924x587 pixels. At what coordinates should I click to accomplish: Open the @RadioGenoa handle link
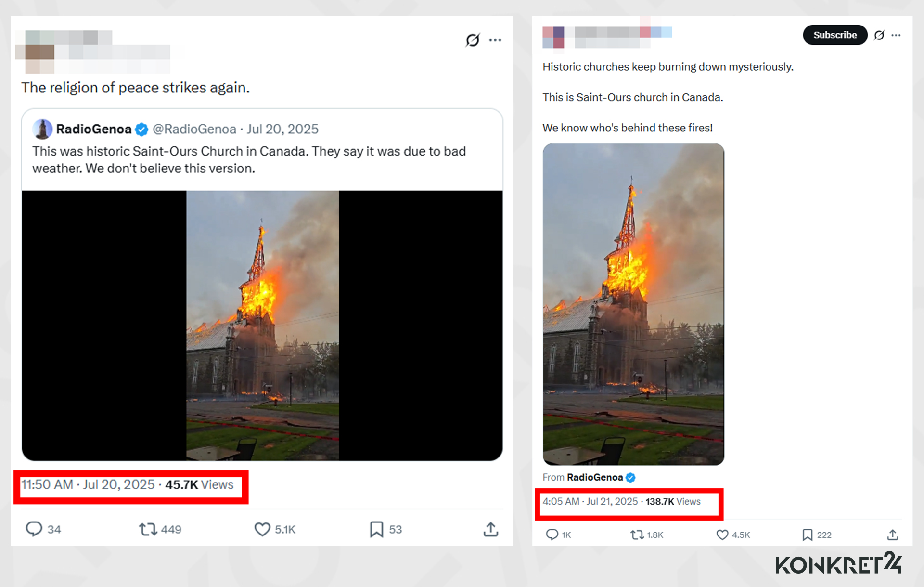(x=194, y=129)
